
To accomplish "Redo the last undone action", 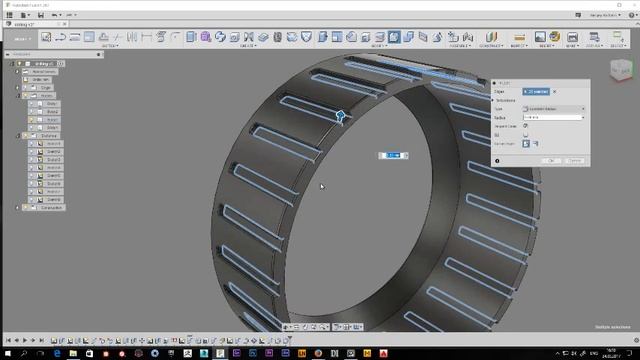I will click(x=69, y=15).
